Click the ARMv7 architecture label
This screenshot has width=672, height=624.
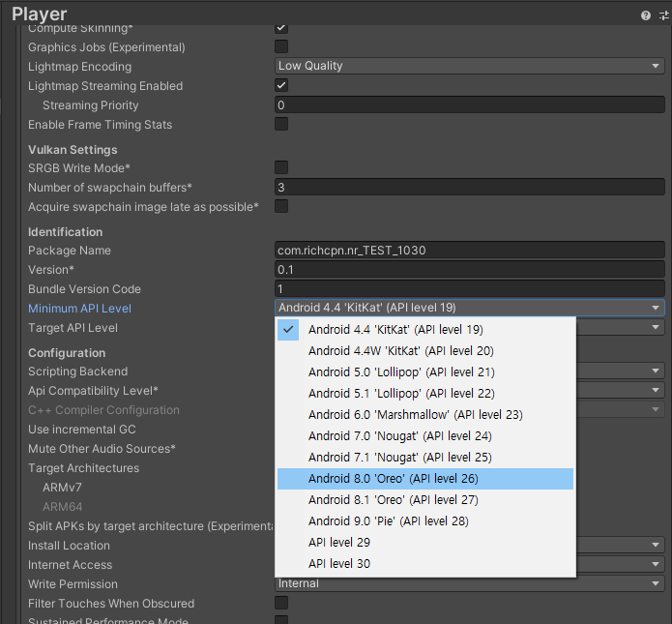coord(62,488)
